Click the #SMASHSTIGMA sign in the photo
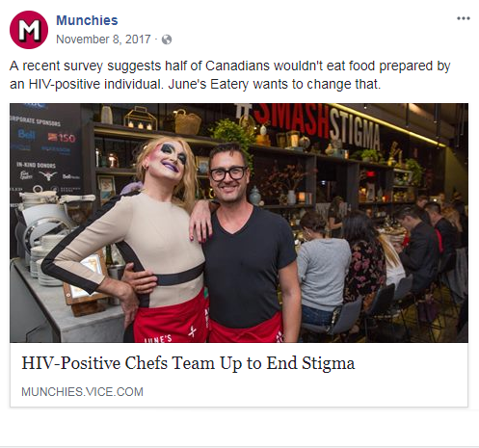Screen dimensions: 479x448 tap(307, 127)
